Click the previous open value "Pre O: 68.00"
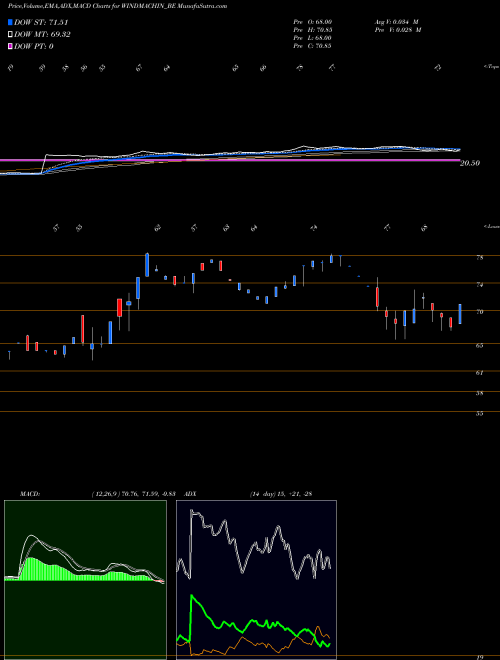This screenshot has width=500, height=660. tap(313, 22)
